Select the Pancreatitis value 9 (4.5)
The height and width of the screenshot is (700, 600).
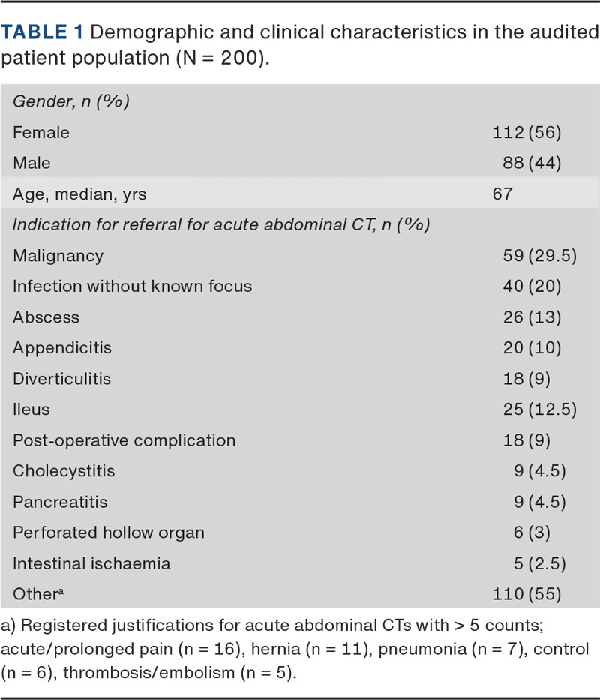point(538,502)
